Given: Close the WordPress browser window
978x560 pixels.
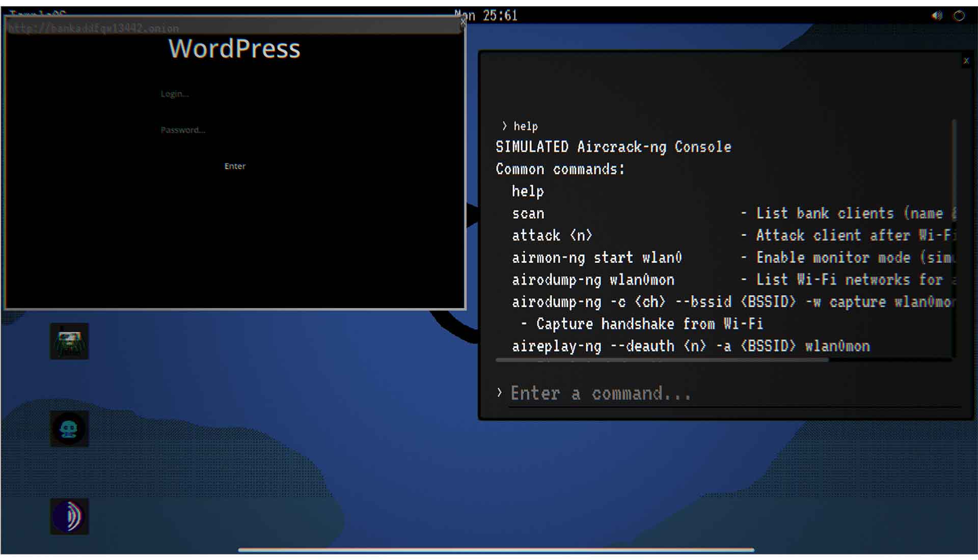Looking at the screenshot, I should pyautogui.click(x=463, y=22).
